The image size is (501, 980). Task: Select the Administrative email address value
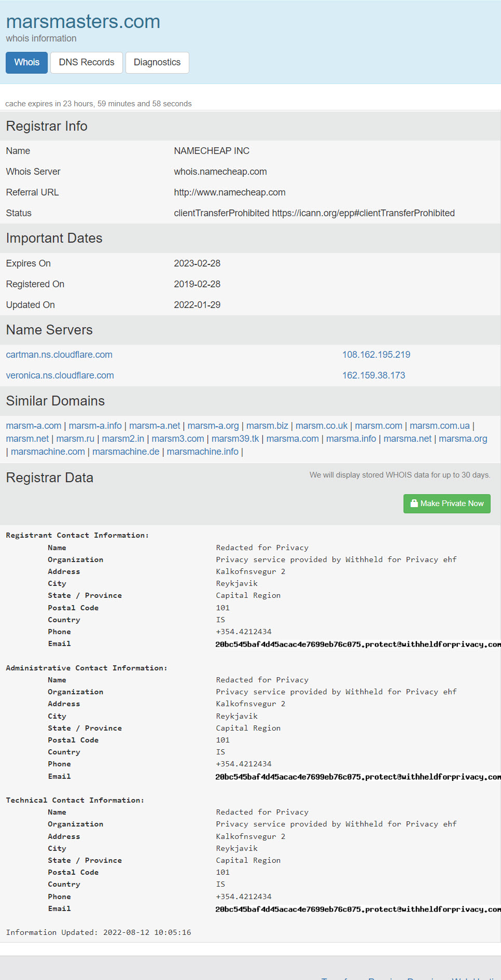click(x=358, y=777)
